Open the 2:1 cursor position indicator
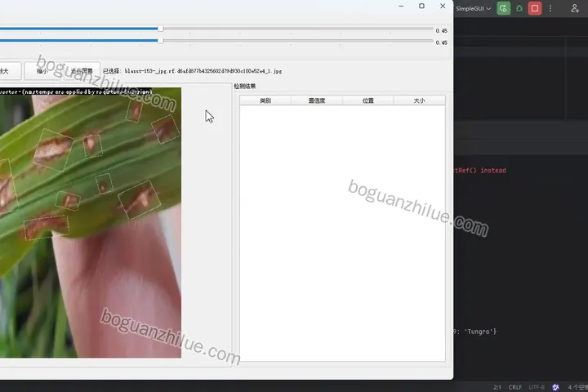The width and height of the screenshot is (588, 392). (497, 387)
